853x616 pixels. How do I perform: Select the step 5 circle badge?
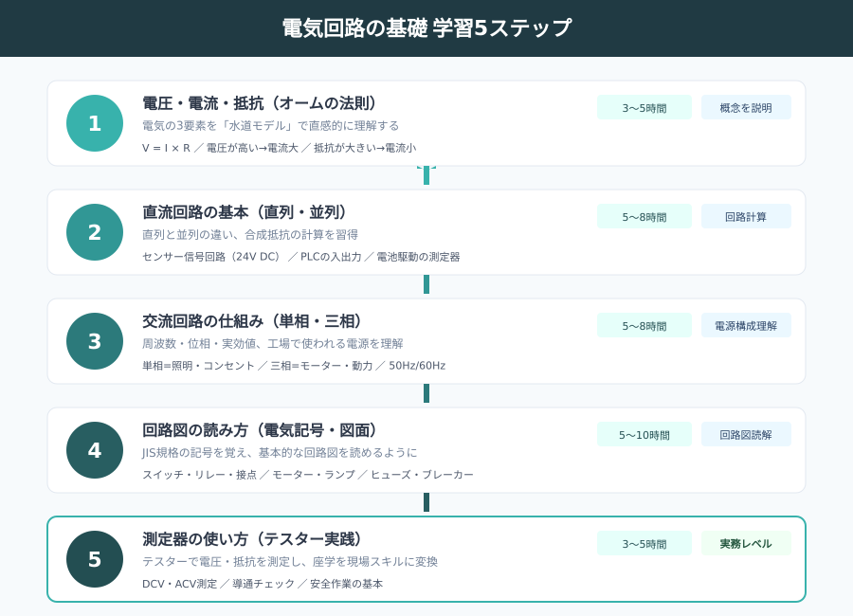(x=95, y=559)
